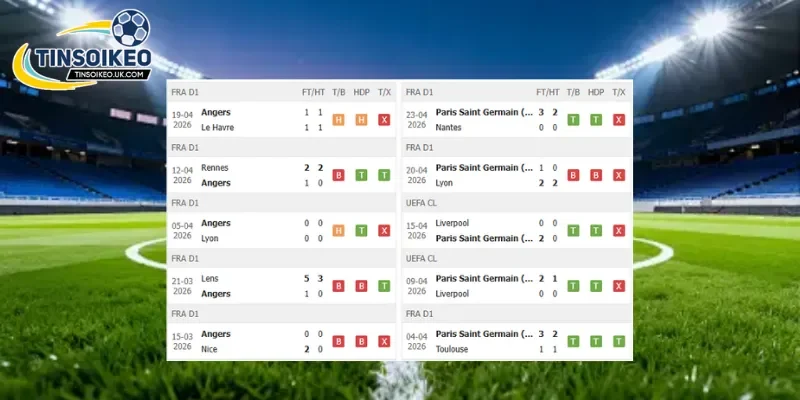Click team name Toulouse
Image resolution: width=800 pixels, height=400 pixels.
point(452,349)
